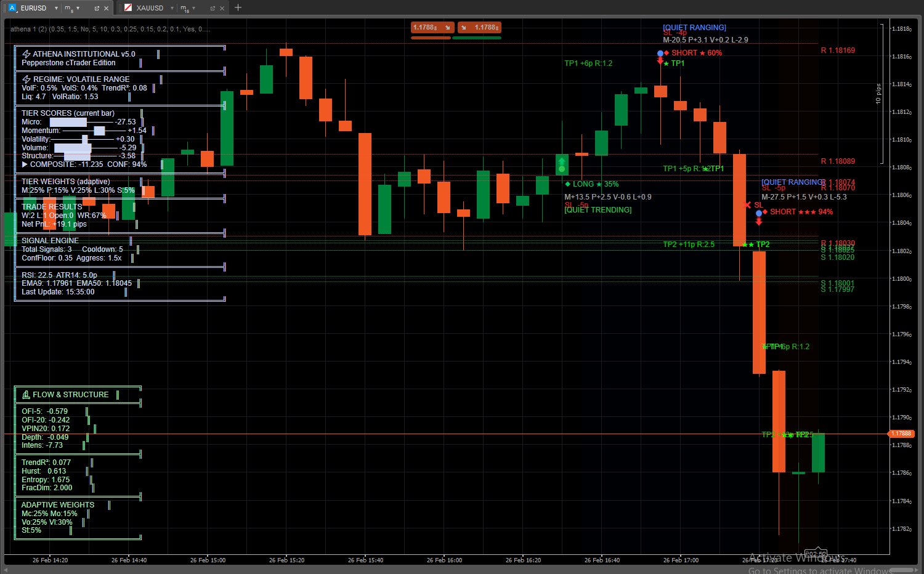This screenshot has width=924, height=574.
Task: Open the m15 timeframe dropdown on XAUUSD
Action: [193, 8]
